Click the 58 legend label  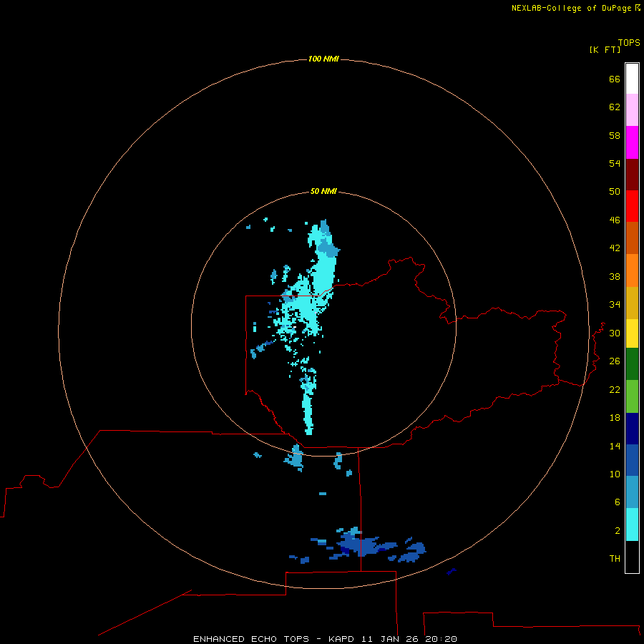click(615, 135)
